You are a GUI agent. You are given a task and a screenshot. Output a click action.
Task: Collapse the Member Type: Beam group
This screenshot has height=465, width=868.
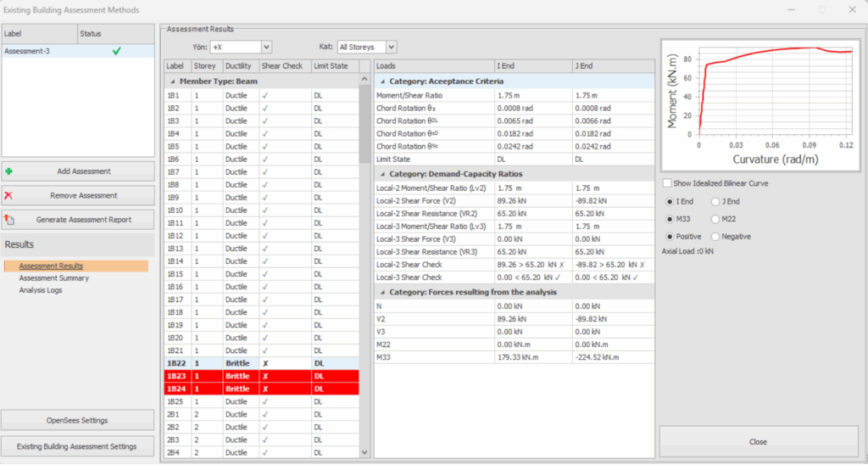172,81
